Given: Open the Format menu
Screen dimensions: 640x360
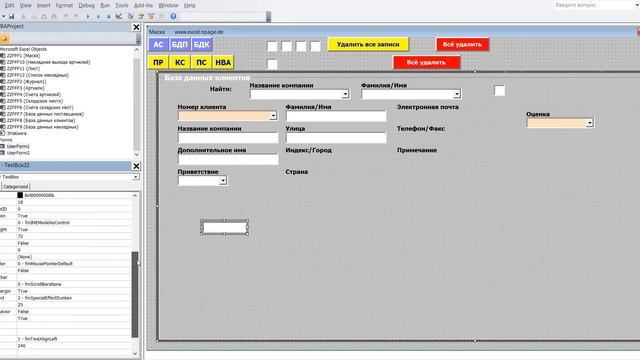Looking at the screenshot, I should click(64, 5).
